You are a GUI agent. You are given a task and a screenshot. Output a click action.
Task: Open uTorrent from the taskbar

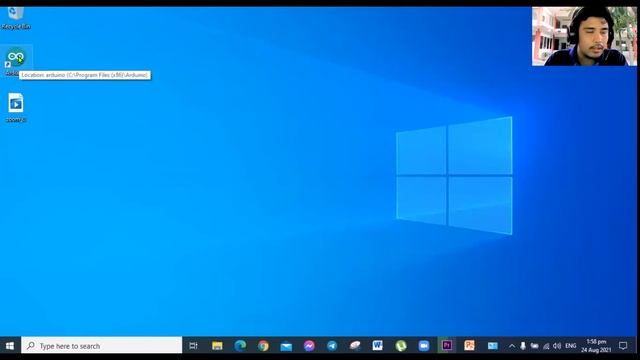click(x=401, y=346)
